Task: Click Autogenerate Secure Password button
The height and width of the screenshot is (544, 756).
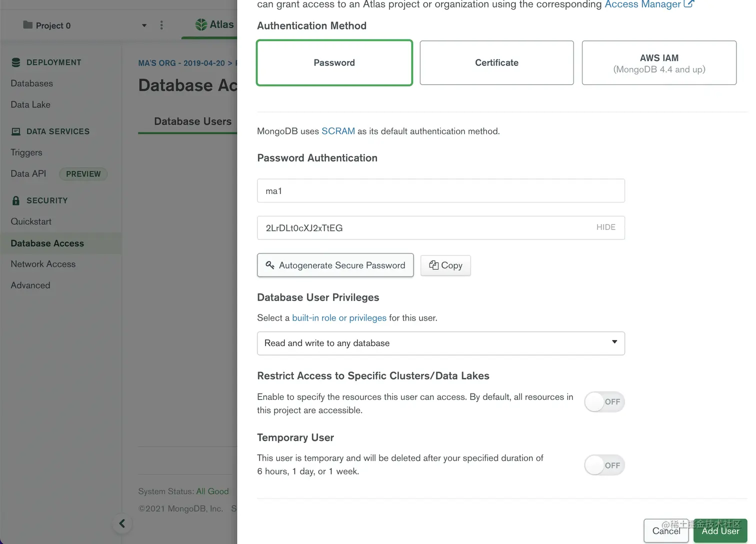Action: coord(335,265)
